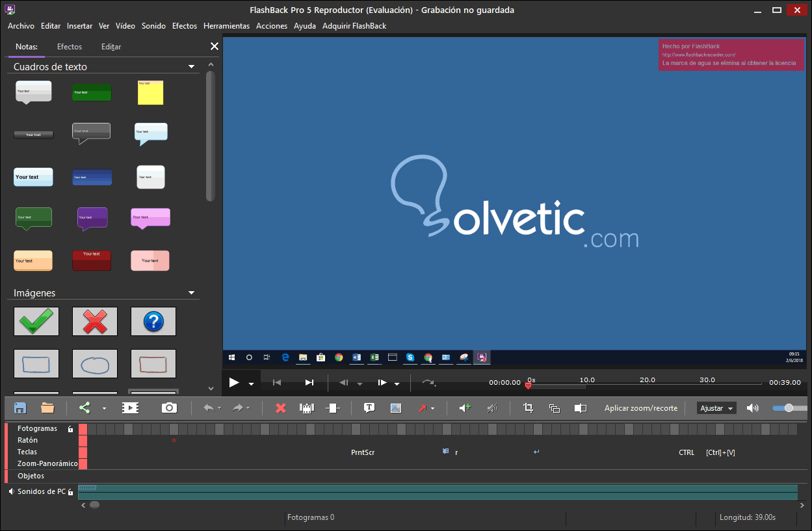
Task: Click the Export video filmstrip icon
Action: tap(130, 408)
